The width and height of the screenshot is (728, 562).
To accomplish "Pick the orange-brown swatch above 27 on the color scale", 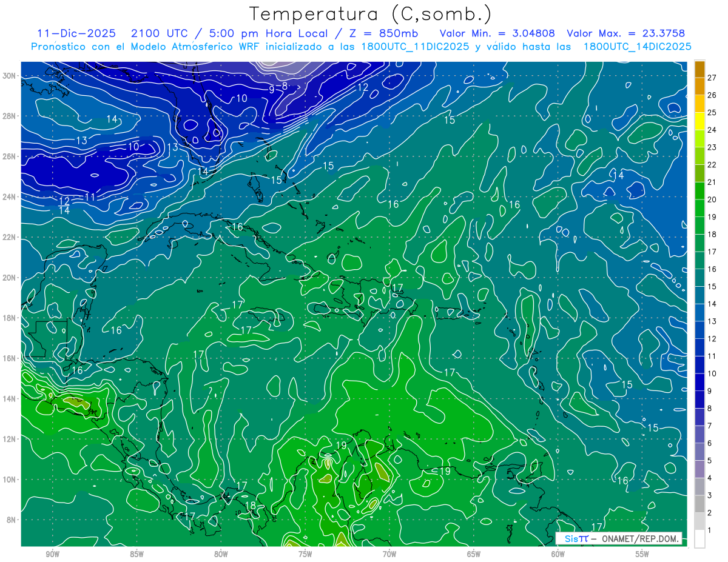I will [699, 69].
